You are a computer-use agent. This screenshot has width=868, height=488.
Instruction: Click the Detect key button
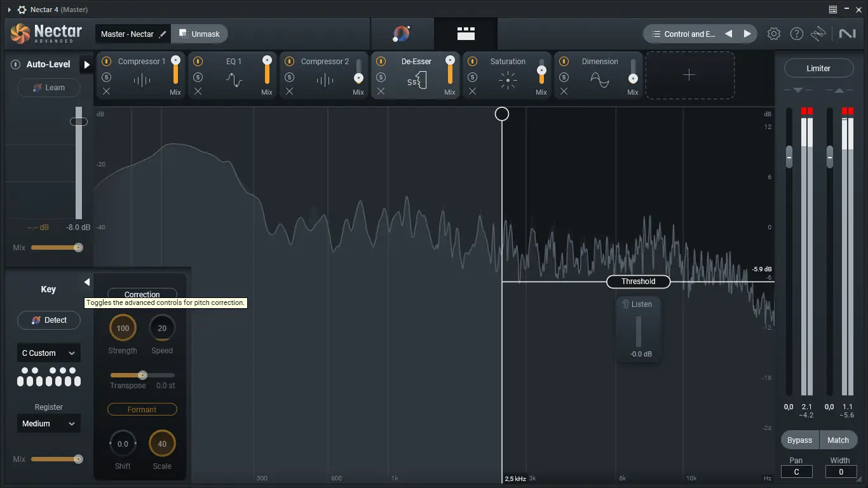(x=49, y=320)
